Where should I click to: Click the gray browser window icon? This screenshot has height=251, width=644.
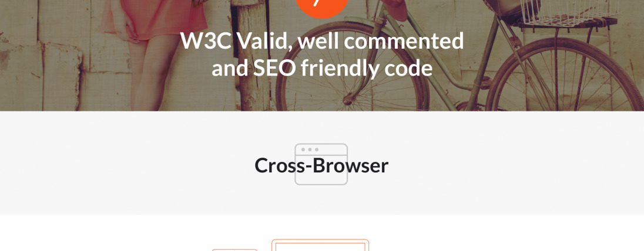click(321, 164)
